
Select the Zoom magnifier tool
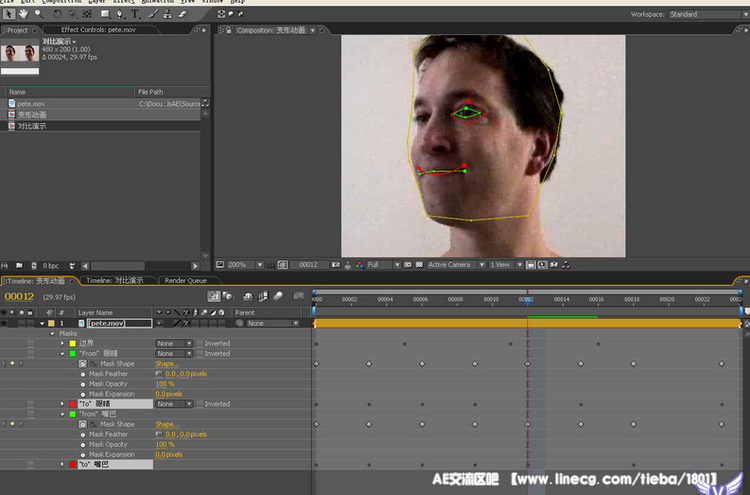pos(39,14)
